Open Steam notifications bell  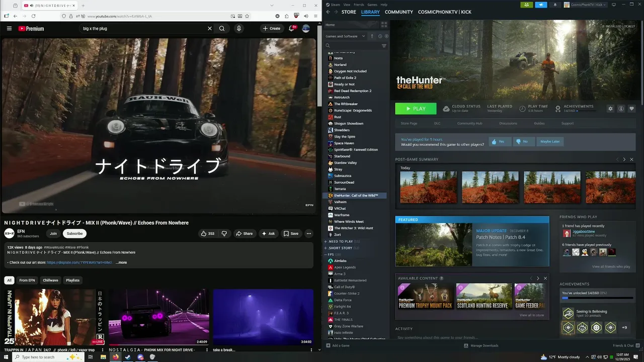555,5
